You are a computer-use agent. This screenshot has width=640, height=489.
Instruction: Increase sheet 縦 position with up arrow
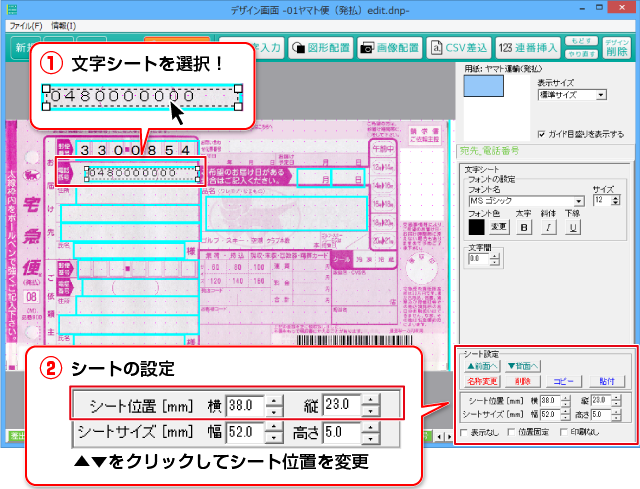tap(616, 398)
